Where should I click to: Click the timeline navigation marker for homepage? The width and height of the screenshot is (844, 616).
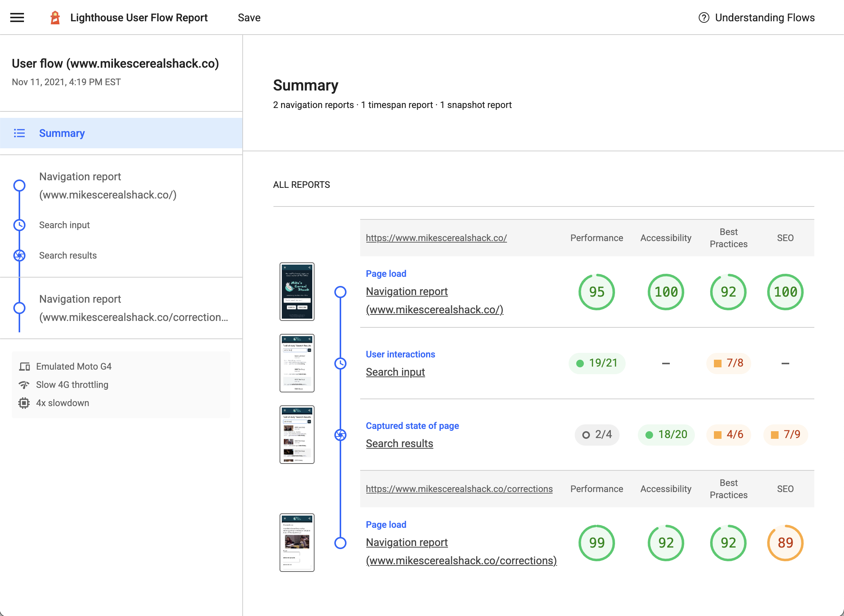tap(340, 292)
